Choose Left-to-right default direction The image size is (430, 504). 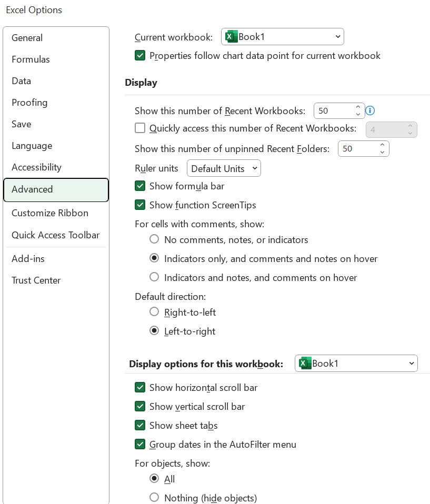click(x=154, y=331)
